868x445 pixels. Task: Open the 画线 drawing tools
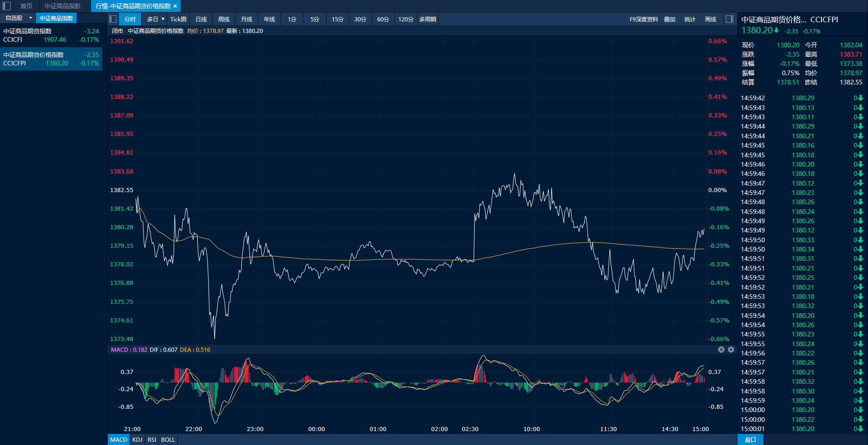point(711,19)
